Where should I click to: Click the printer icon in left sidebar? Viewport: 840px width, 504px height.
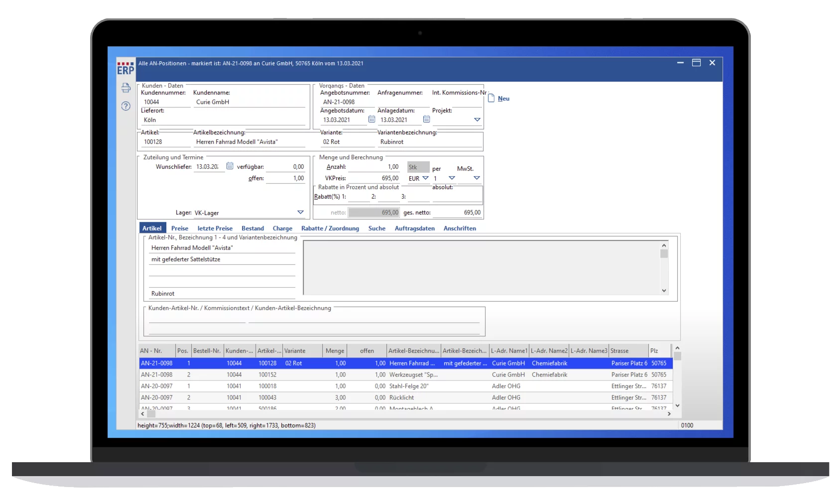point(126,88)
